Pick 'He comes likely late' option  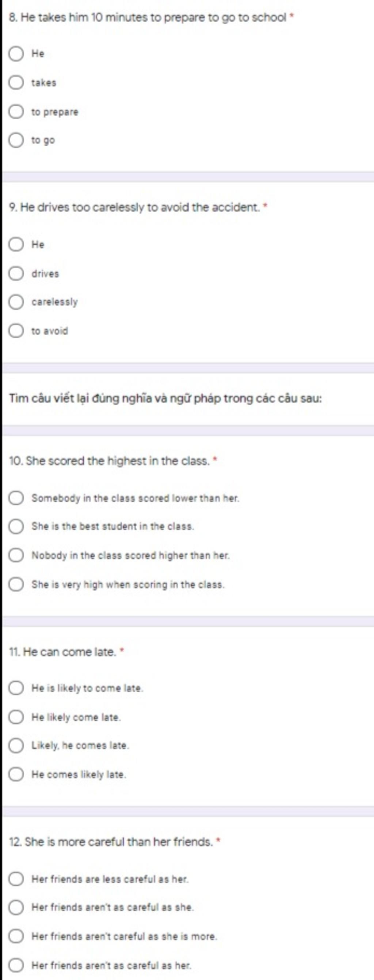16,774
